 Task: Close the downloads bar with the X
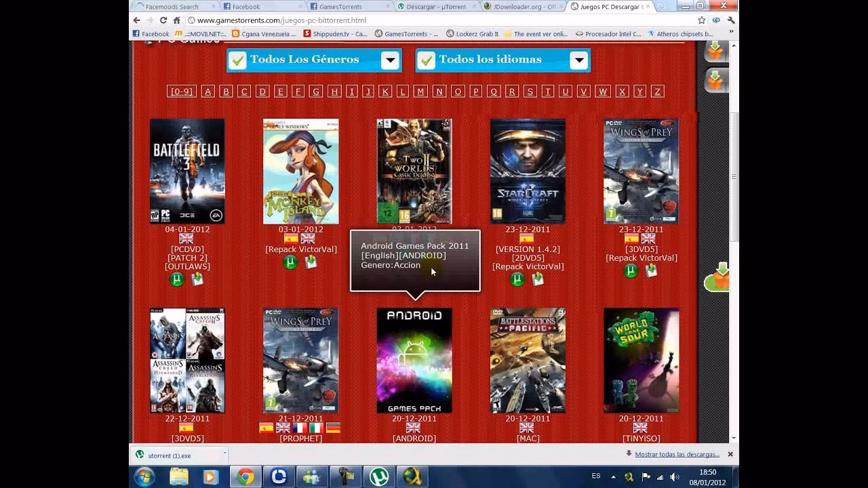(x=730, y=454)
